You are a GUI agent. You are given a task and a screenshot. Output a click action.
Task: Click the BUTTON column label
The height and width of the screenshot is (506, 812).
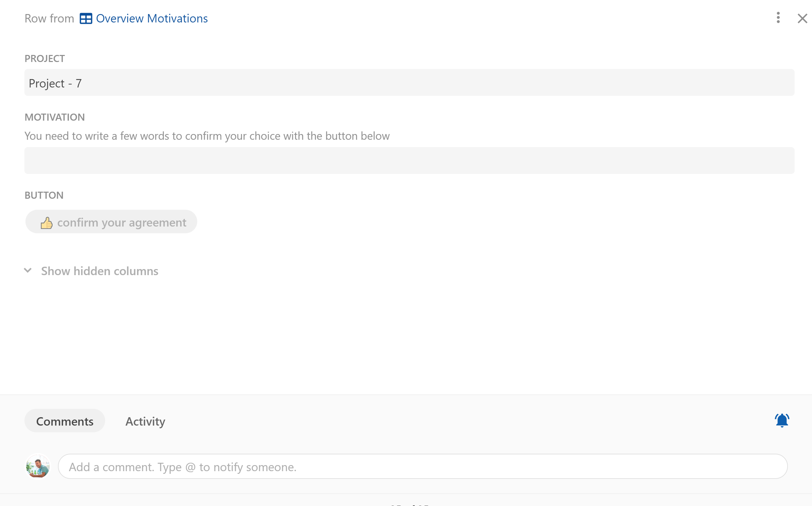point(44,195)
